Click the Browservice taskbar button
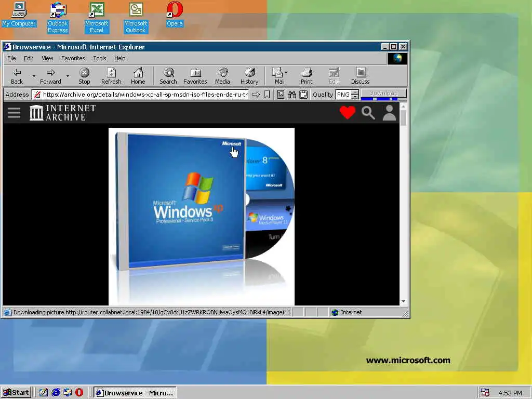The height and width of the screenshot is (399, 532). 135,393
